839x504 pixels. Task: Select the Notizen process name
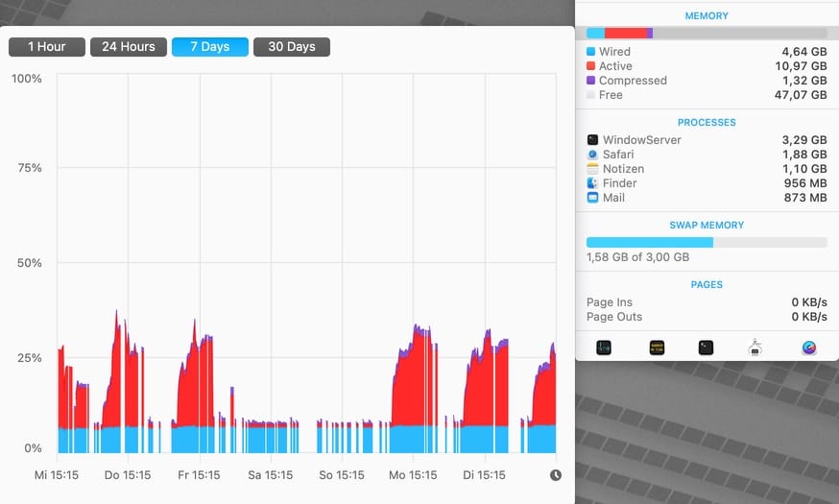[x=623, y=169]
